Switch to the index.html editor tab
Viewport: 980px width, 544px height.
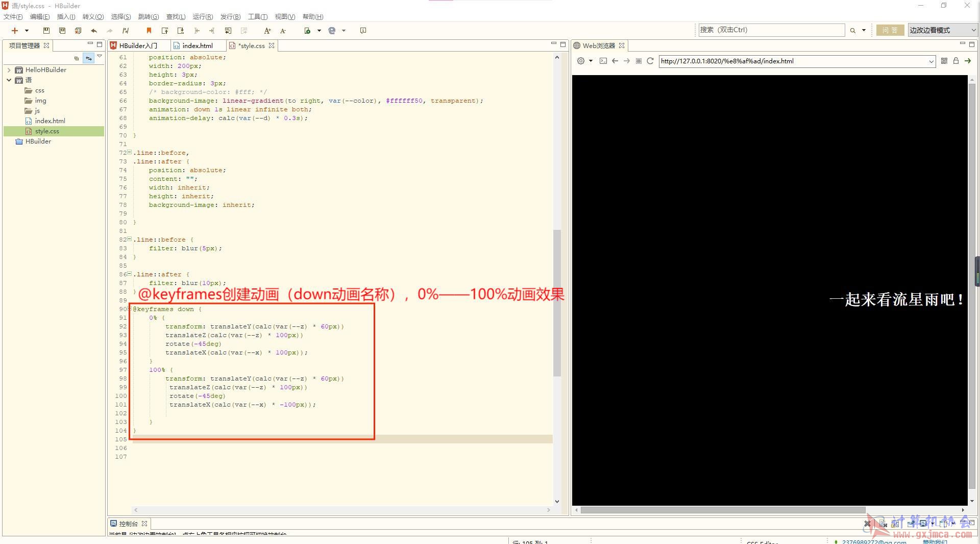(x=198, y=45)
